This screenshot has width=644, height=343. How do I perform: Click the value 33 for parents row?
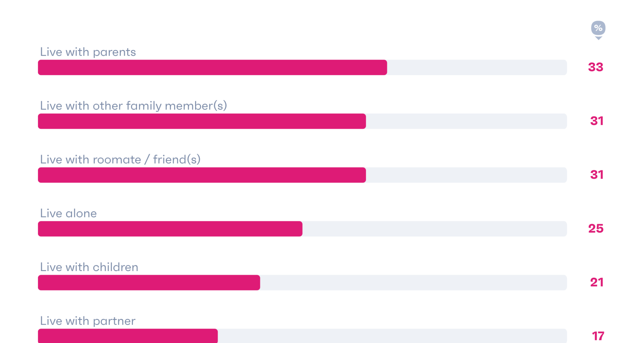[x=596, y=67]
